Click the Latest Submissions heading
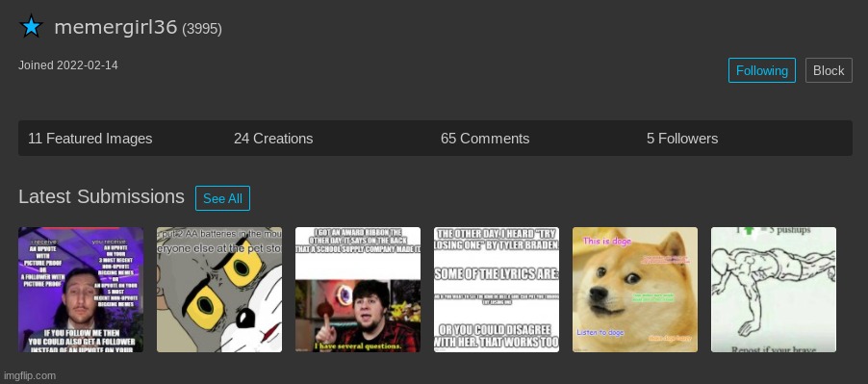The height and width of the screenshot is (384, 868). [101, 196]
